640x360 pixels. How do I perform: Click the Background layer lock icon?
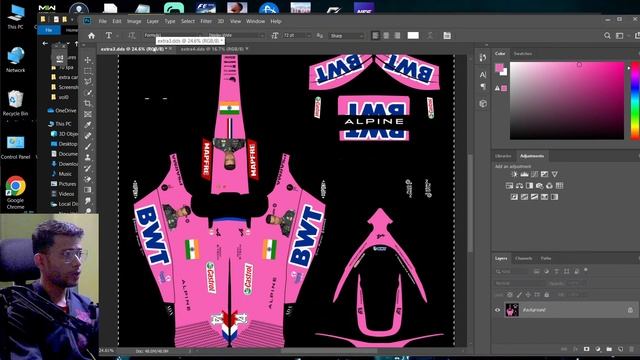point(630,310)
